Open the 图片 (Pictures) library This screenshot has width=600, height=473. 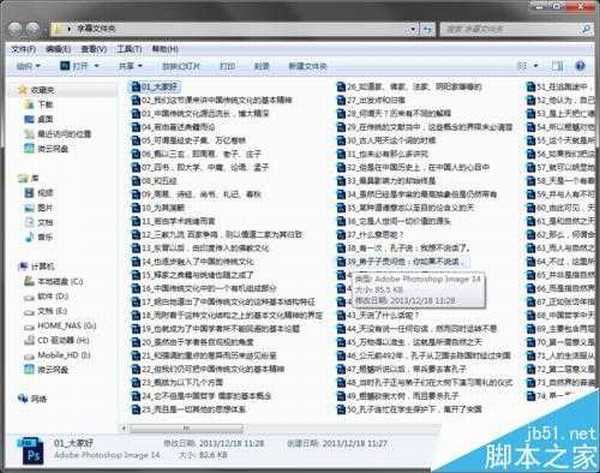click(45, 208)
